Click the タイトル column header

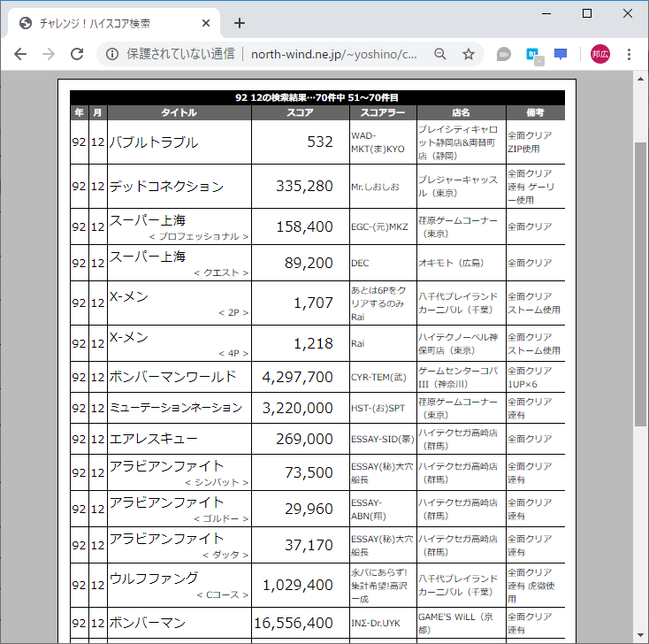click(179, 112)
